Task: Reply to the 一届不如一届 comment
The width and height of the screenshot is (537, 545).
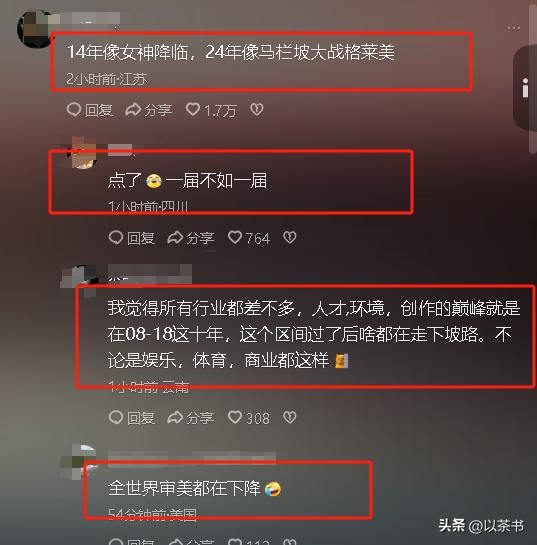Action: coord(132,238)
